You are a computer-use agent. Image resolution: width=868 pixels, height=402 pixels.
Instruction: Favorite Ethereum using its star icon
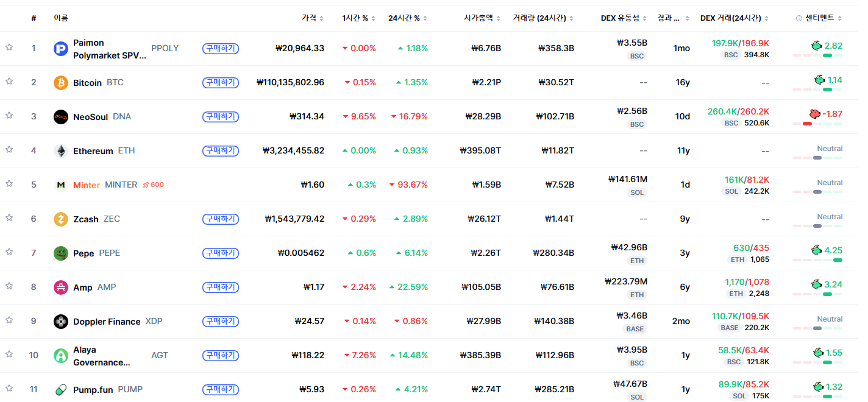pyautogui.click(x=9, y=150)
